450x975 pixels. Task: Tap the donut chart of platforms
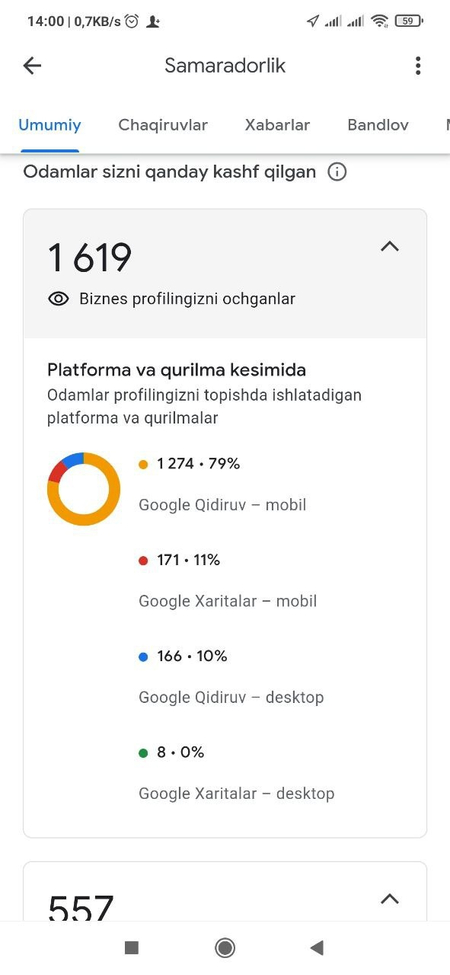[84, 489]
